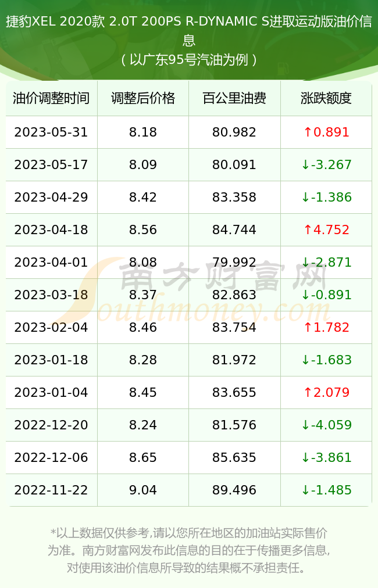
Task: Click the red up arrow 0.891 value
Action: pyautogui.click(x=326, y=132)
